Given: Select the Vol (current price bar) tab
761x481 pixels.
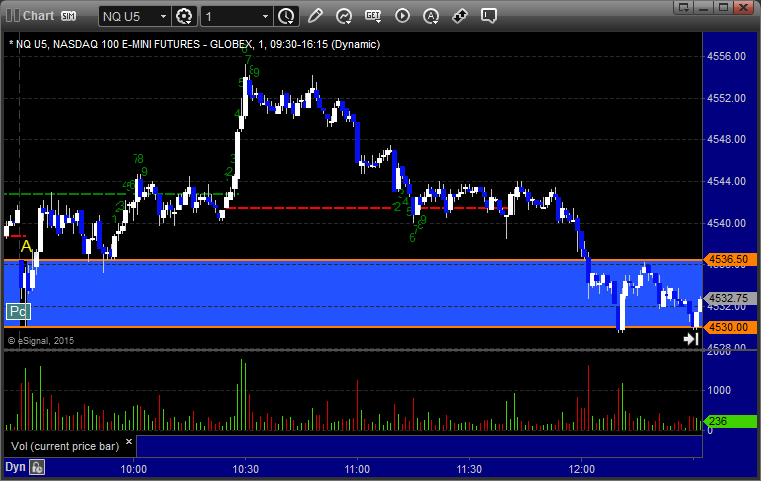Looking at the screenshot, I should tap(65, 446).
